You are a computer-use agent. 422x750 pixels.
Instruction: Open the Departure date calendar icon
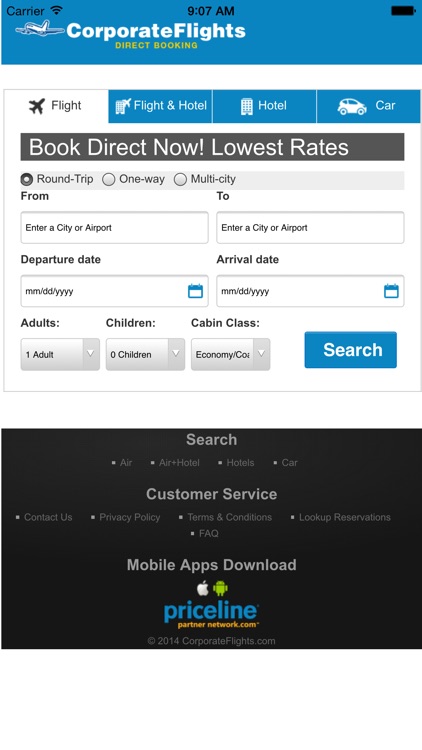pos(195,291)
